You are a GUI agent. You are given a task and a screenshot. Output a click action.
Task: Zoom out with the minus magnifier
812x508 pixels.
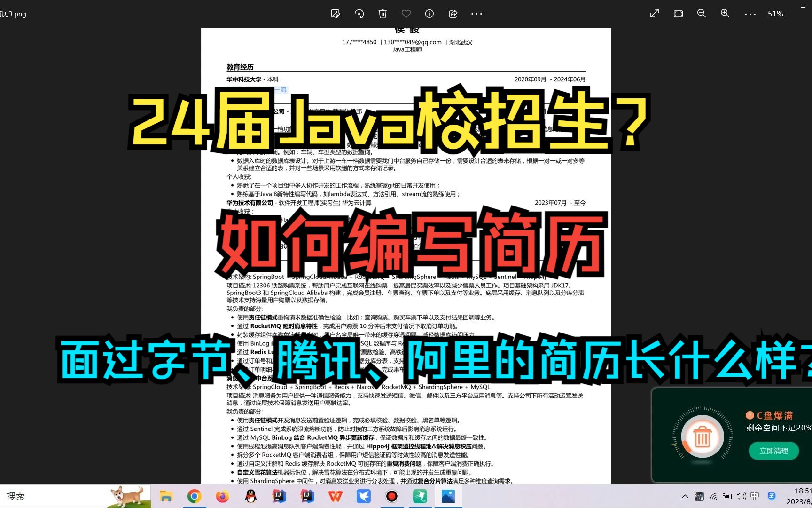click(702, 14)
